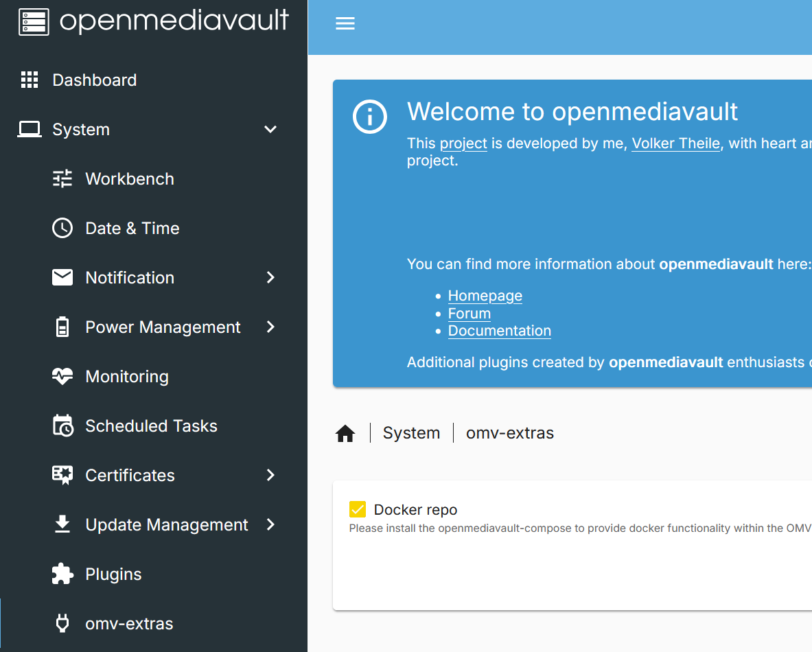Open the Workbench settings
Image resolution: width=812 pixels, height=652 pixels.
pyautogui.click(x=130, y=179)
